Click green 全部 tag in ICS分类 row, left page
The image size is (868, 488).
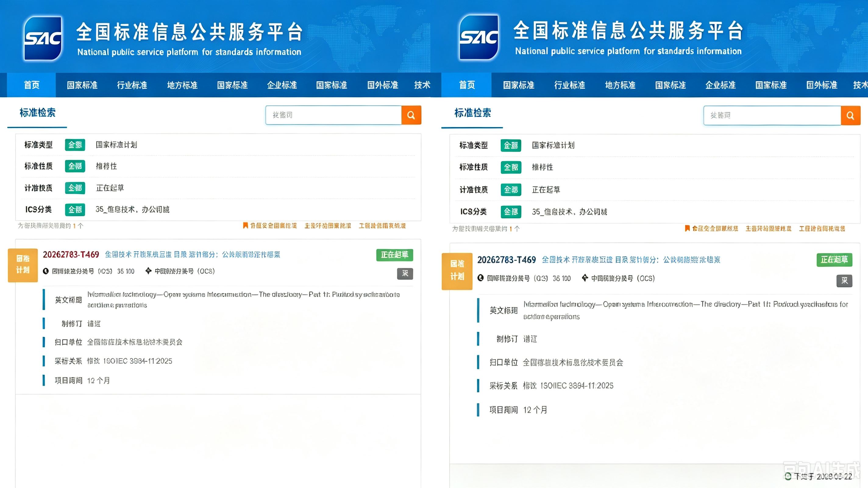75,210
